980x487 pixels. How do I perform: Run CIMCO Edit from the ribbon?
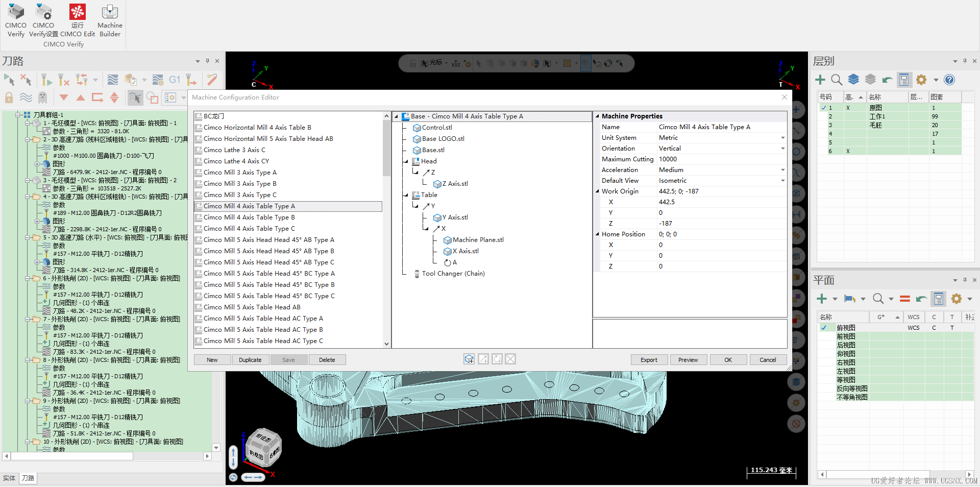pyautogui.click(x=78, y=20)
